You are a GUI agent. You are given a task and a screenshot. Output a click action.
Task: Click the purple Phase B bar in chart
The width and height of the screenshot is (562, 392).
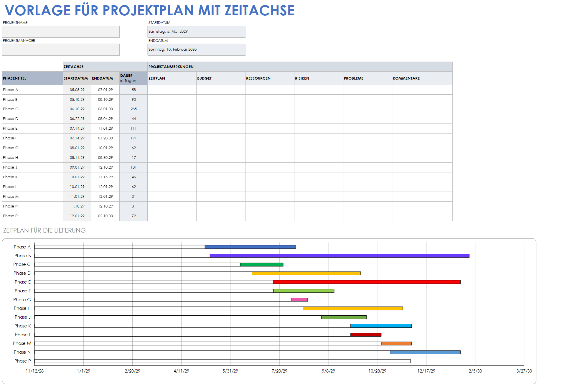point(339,256)
